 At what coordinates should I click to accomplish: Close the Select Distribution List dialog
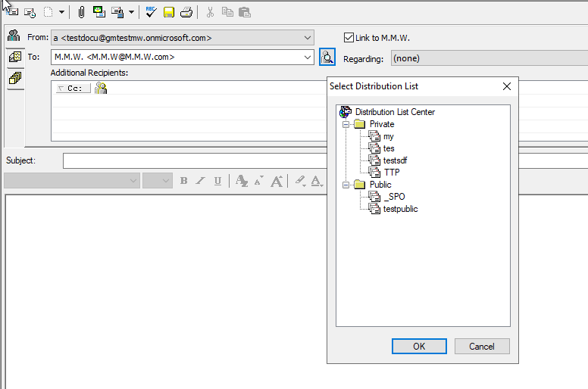(507, 86)
